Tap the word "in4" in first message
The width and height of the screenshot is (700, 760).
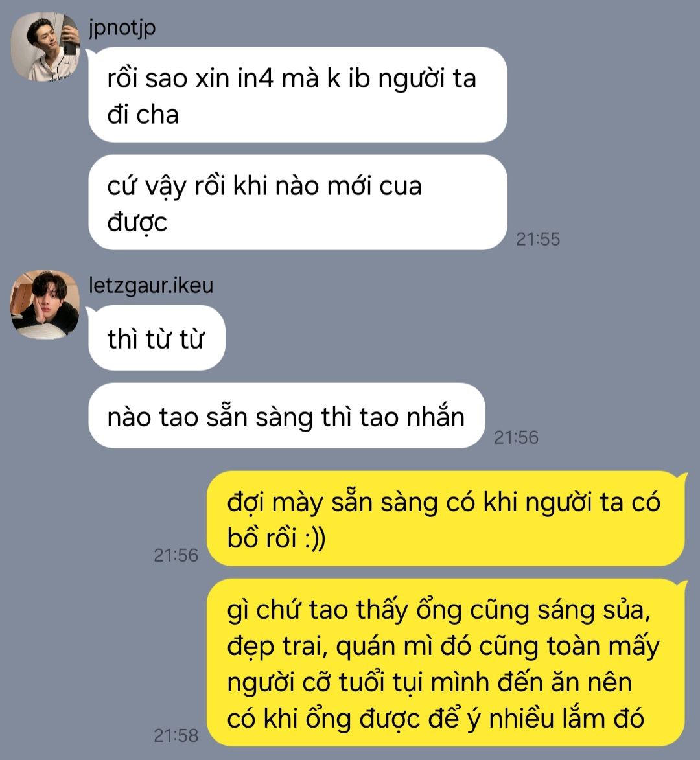coord(255,78)
